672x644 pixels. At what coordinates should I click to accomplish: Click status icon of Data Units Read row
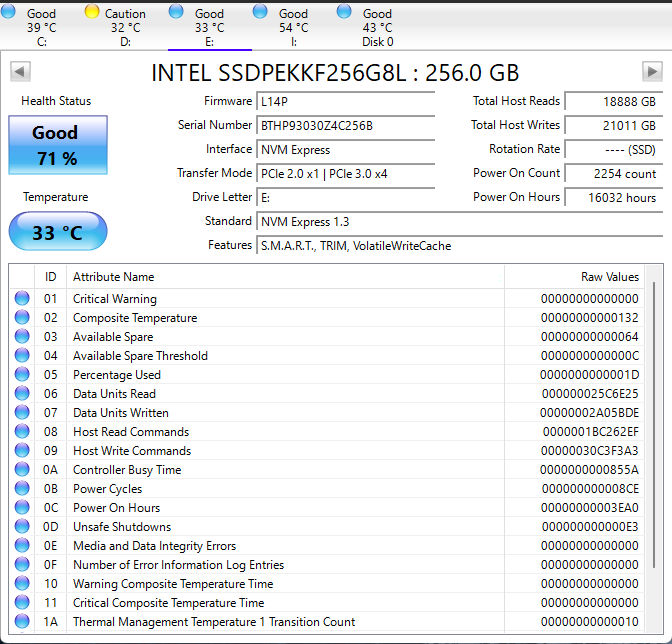click(22, 393)
